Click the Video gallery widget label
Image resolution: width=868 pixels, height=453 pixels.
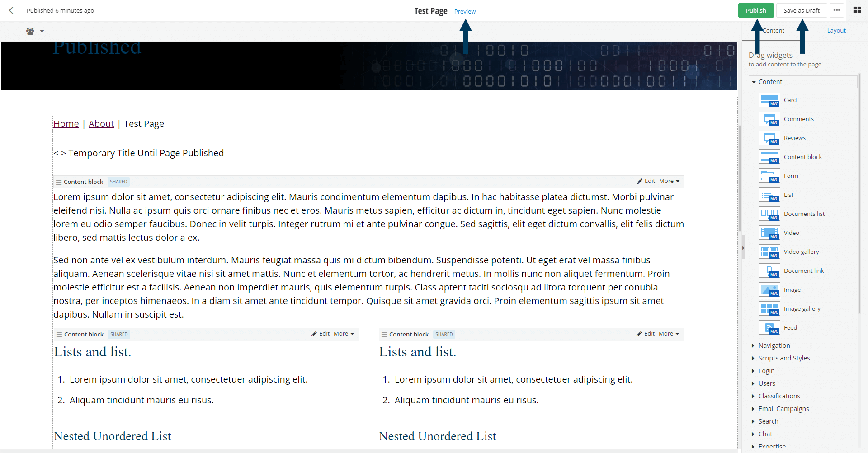coord(801,252)
